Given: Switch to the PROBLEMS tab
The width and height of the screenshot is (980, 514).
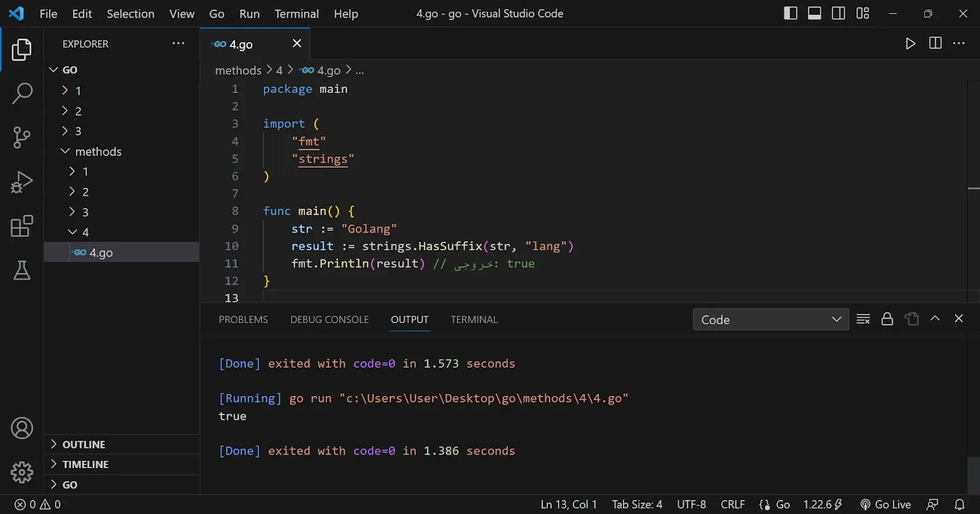Looking at the screenshot, I should tap(243, 319).
